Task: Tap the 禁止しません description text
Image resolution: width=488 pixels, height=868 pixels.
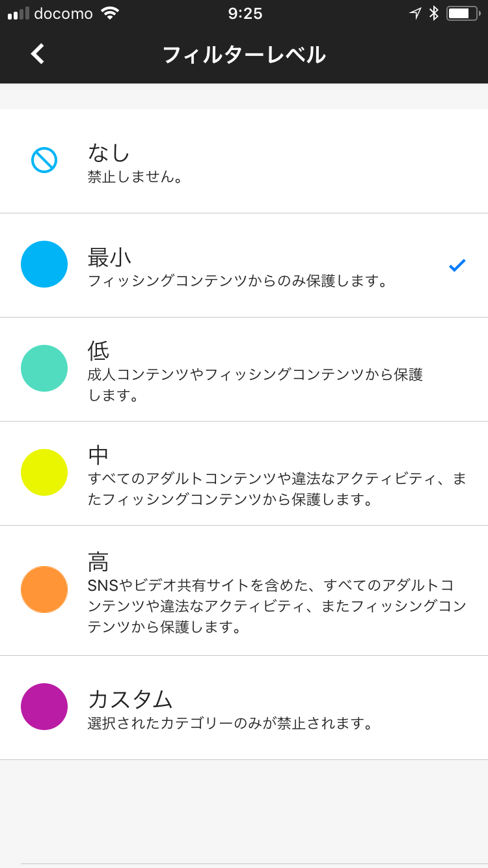Action: pyautogui.click(x=137, y=177)
